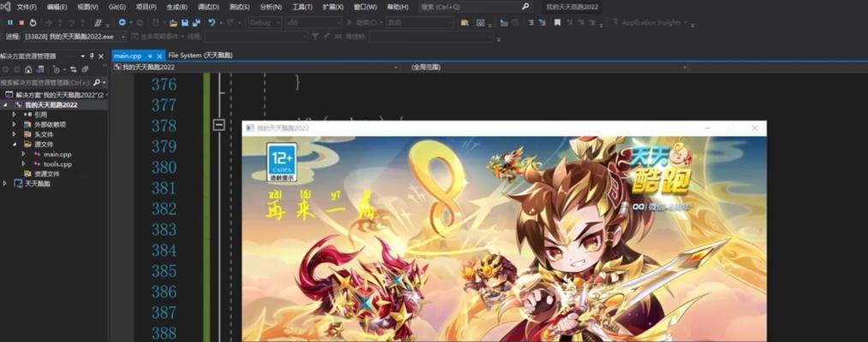The image size is (868, 342).
Task: Collapse the 源文件 folder node
Action: (15, 144)
